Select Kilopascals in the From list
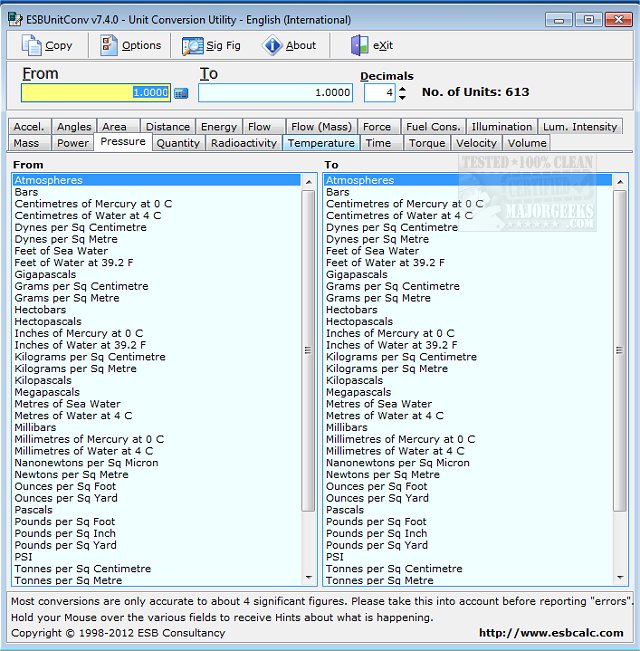Viewport: 640px width, 651px height. (x=156, y=380)
